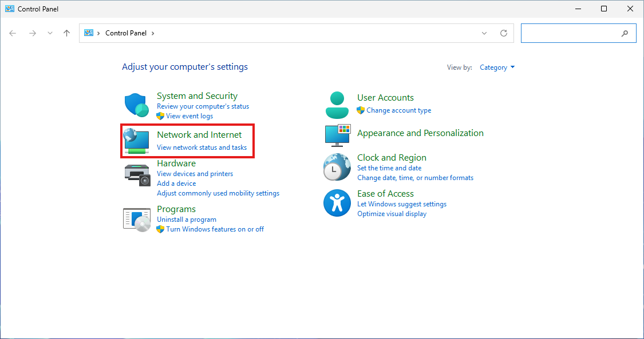Viewport: 644px width, 339px height.
Task: Open the recent locations dropdown arrow
Action: pyautogui.click(x=50, y=33)
